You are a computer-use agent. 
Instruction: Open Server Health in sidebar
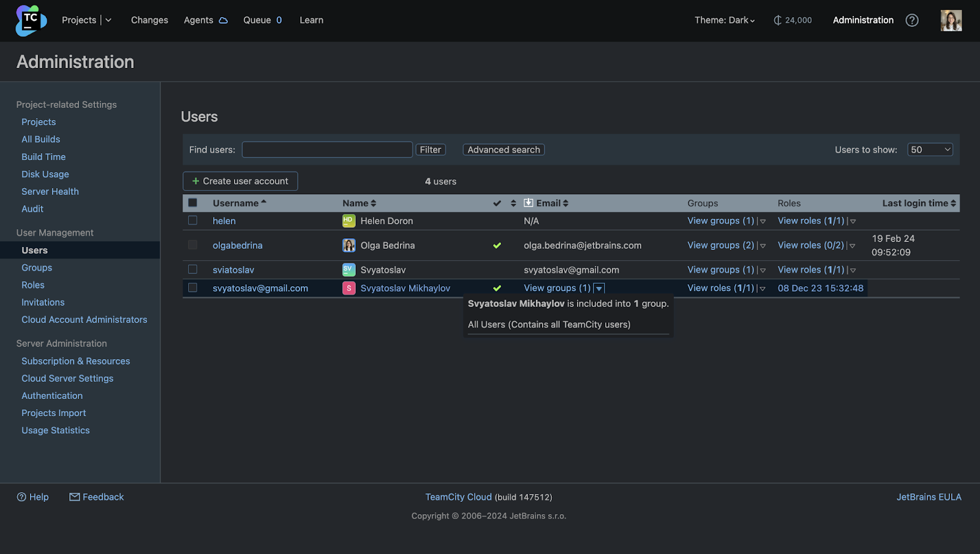coord(50,191)
